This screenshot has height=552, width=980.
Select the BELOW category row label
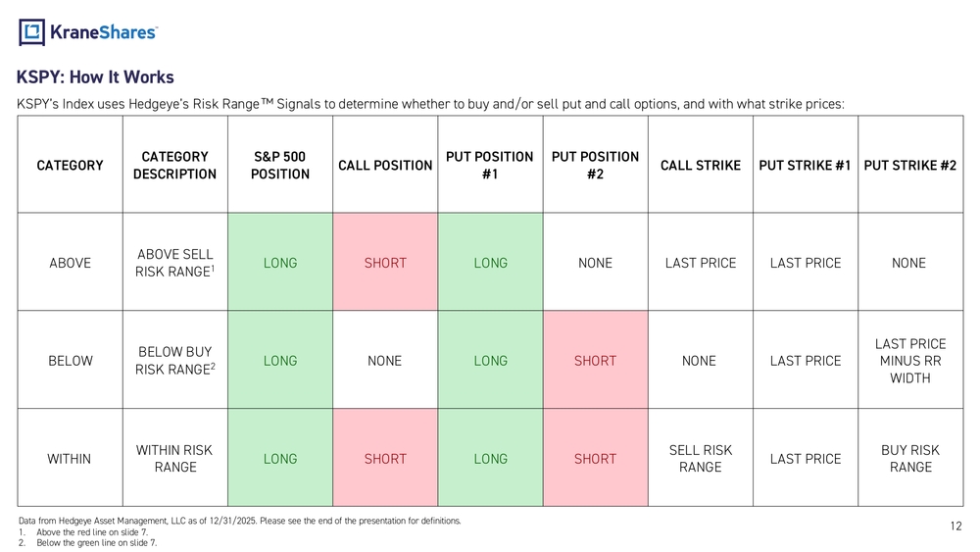tap(70, 361)
